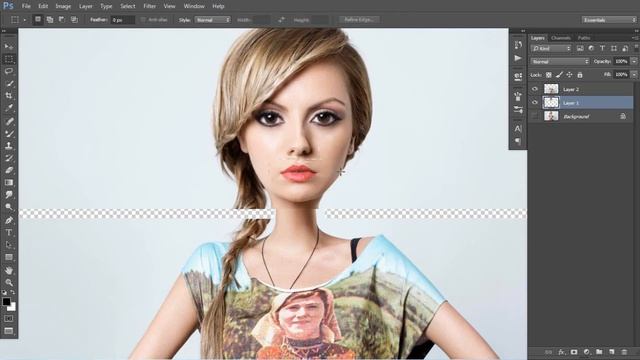The image size is (640, 360).
Task: Choose Intersect with selection mode
Action: pyautogui.click(x=74, y=20)
